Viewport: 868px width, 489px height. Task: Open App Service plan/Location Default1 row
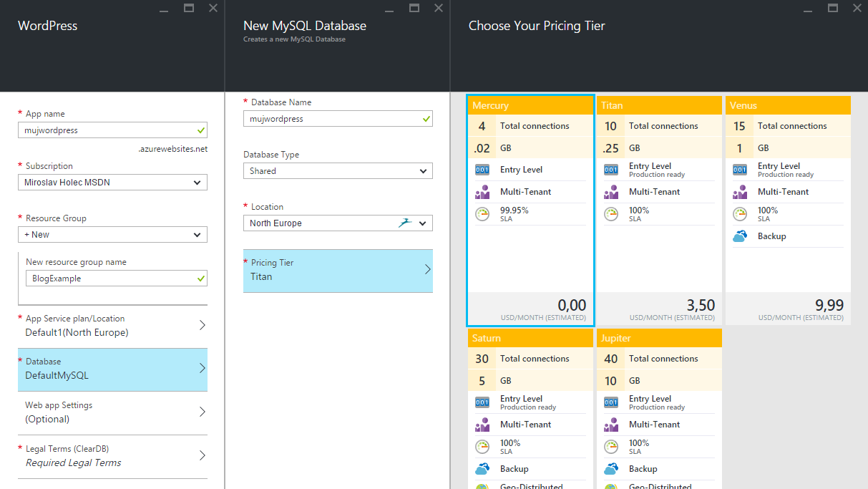pyautogui.click(x=112, y=326)
